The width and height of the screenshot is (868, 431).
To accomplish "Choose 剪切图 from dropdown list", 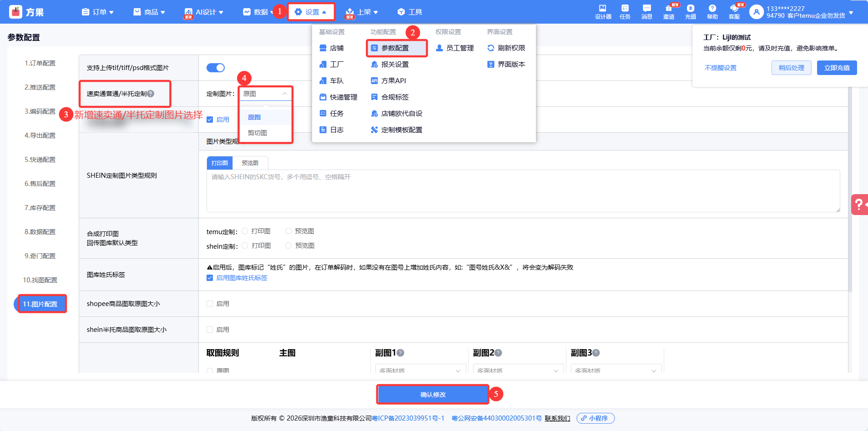I will tap(257, 133).
